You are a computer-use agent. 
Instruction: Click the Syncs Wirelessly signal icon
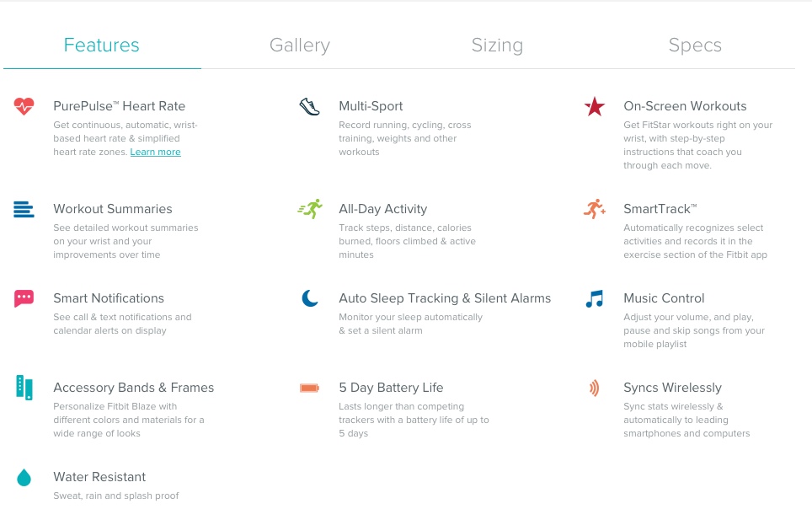[595, 388]
